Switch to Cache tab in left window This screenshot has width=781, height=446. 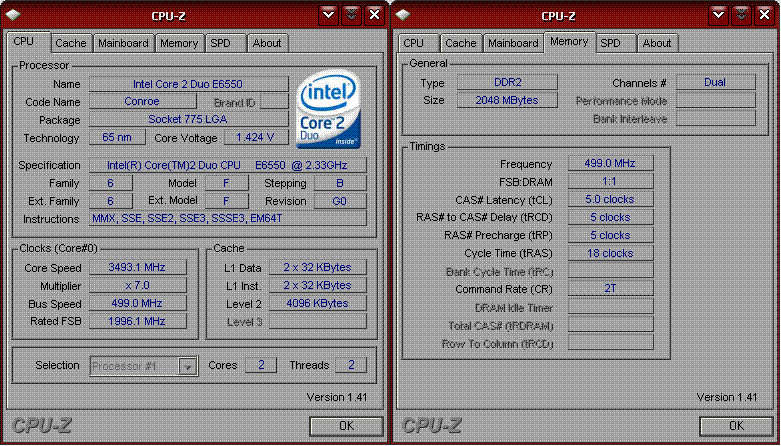[71, 43]
